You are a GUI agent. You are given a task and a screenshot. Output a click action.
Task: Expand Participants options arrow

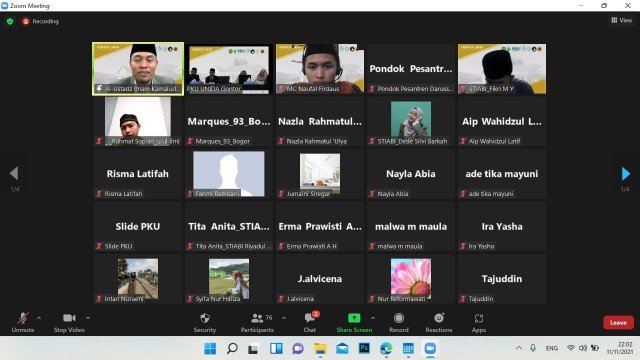coord(284,318)
